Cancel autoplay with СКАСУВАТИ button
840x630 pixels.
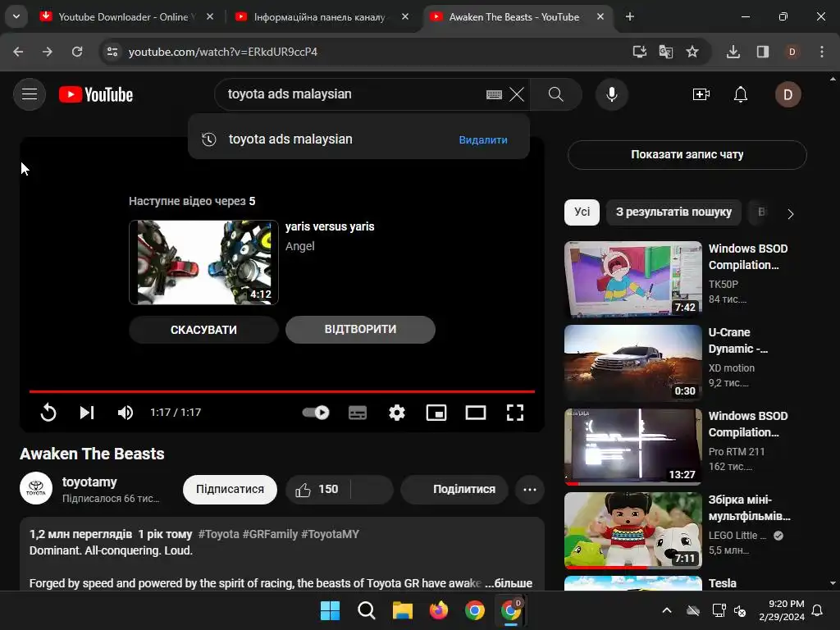[203, 330]
